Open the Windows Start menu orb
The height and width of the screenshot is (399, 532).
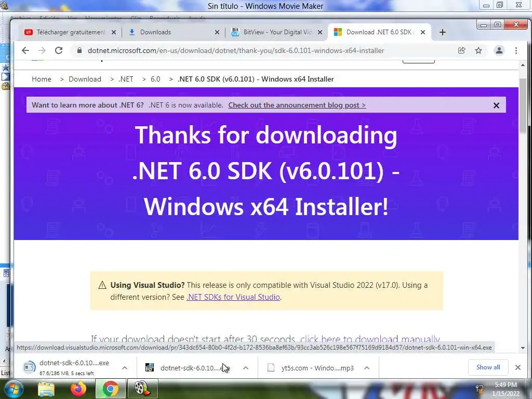(13, 389)
